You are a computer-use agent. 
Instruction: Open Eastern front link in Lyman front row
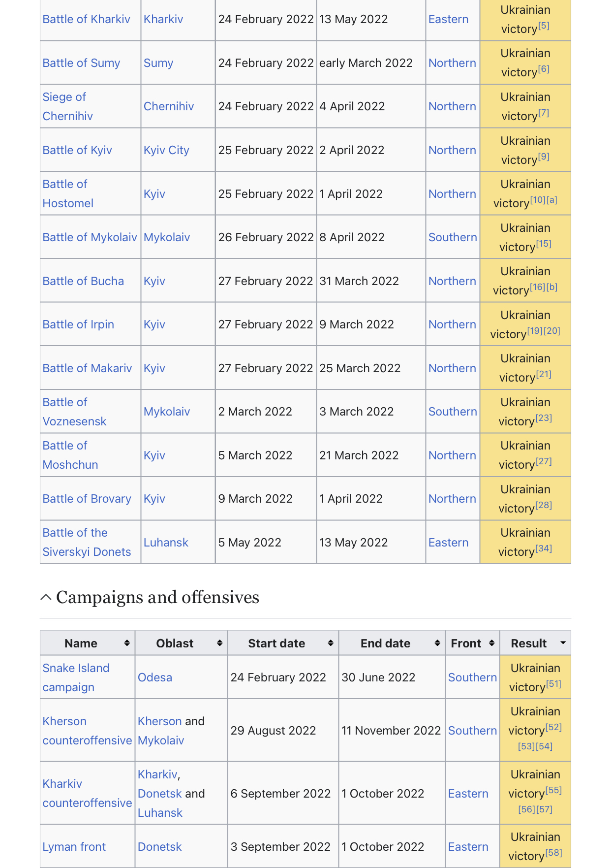point(468,847)
